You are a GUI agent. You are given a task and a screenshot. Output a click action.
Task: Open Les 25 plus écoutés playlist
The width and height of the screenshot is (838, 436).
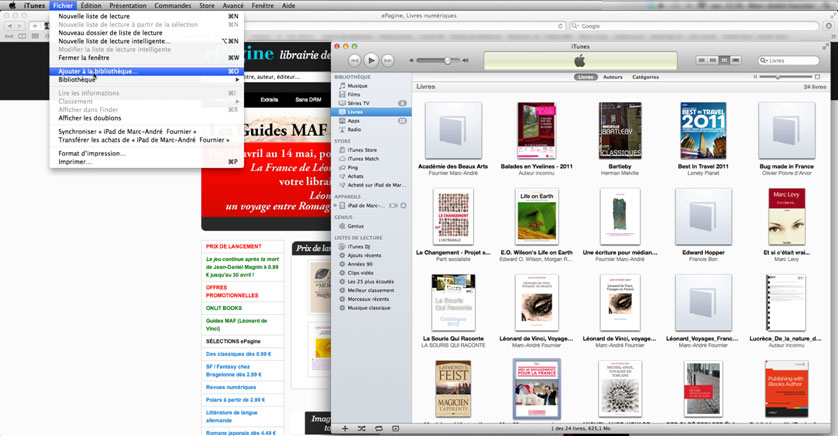click(370, 282)
